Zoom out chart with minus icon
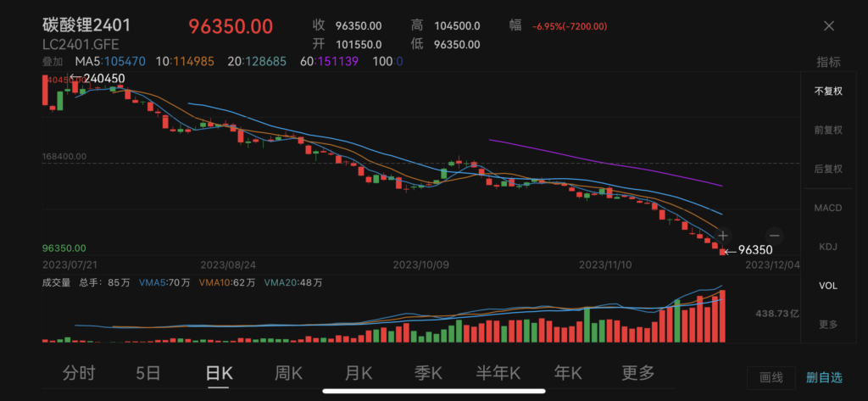Screen dimensions: 868x401 pos(775,236)
